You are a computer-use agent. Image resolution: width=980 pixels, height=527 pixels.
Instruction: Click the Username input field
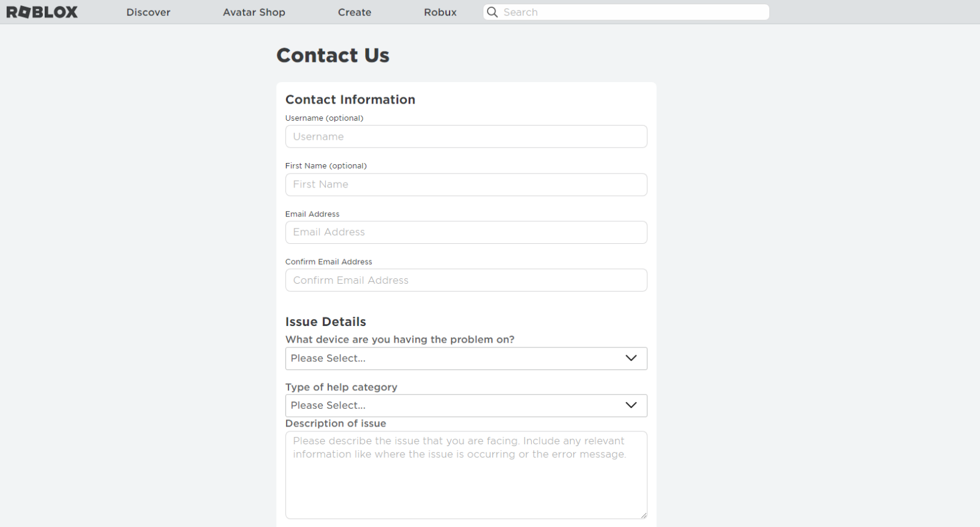(x=466, y=137)
